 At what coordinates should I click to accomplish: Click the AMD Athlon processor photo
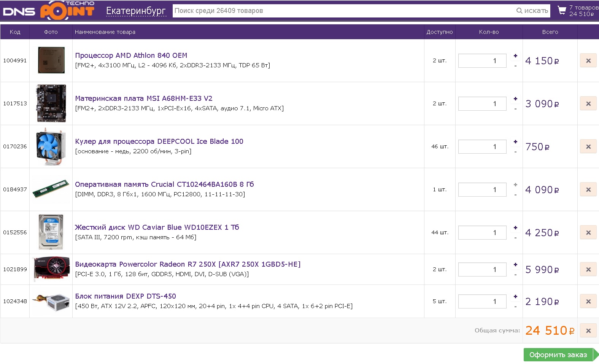click(x=51, y=60)
